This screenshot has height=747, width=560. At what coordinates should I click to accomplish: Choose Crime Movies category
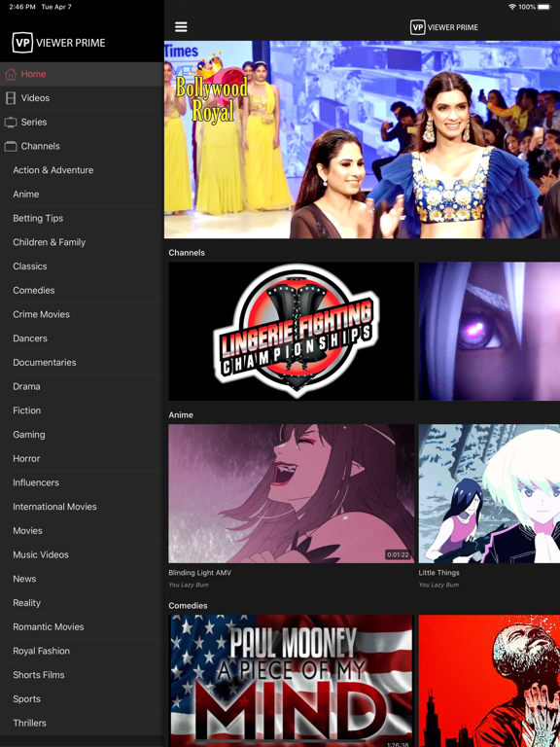coord(82,314)
